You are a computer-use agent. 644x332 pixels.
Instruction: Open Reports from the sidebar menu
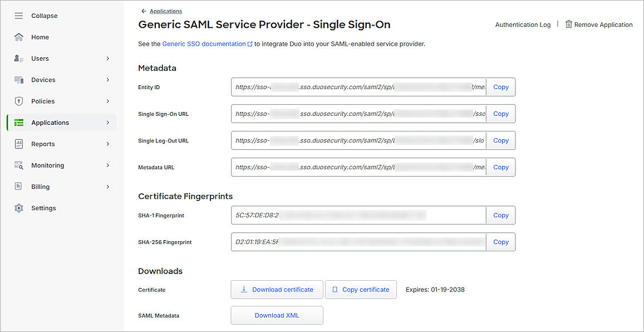(x=43, y=144)
